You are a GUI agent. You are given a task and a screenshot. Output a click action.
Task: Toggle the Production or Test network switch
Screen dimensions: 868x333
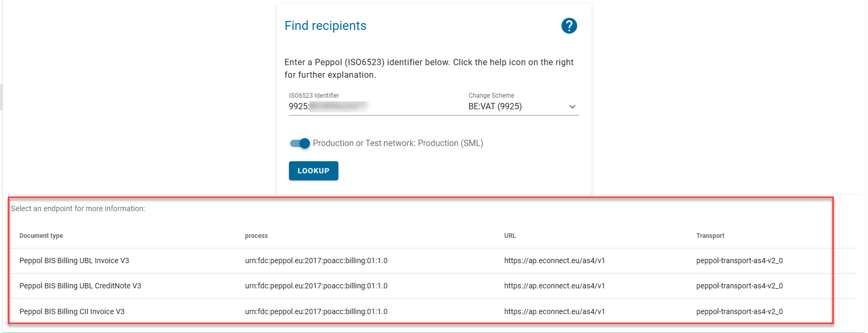tap(300, 143)
